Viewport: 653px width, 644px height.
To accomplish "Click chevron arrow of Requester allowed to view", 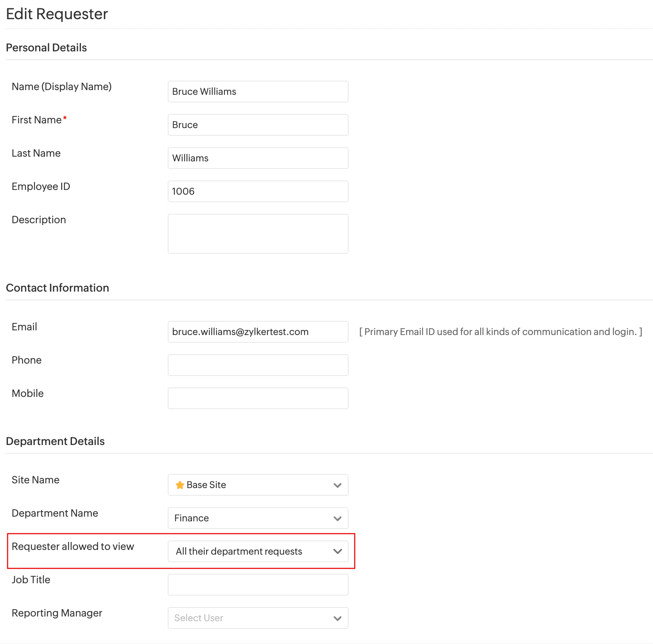I will (337, 551).
